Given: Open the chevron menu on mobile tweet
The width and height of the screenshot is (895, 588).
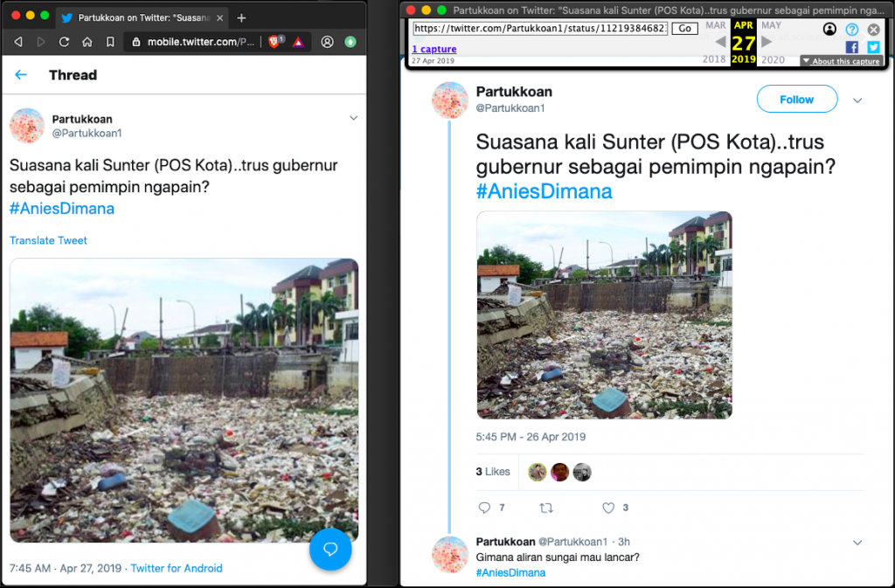Looking at the screenshot, I should point(353,118).
